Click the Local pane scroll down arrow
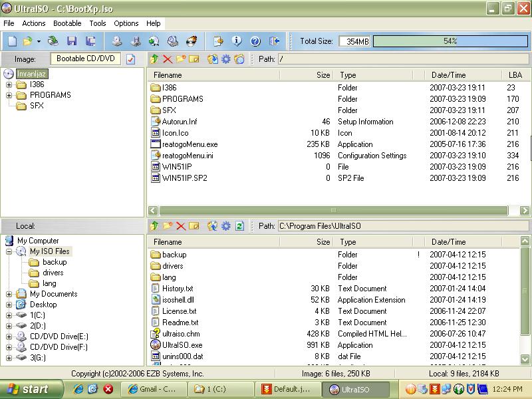Image resolution: width=532 pixels, height=399 pixels. [525, 359]
